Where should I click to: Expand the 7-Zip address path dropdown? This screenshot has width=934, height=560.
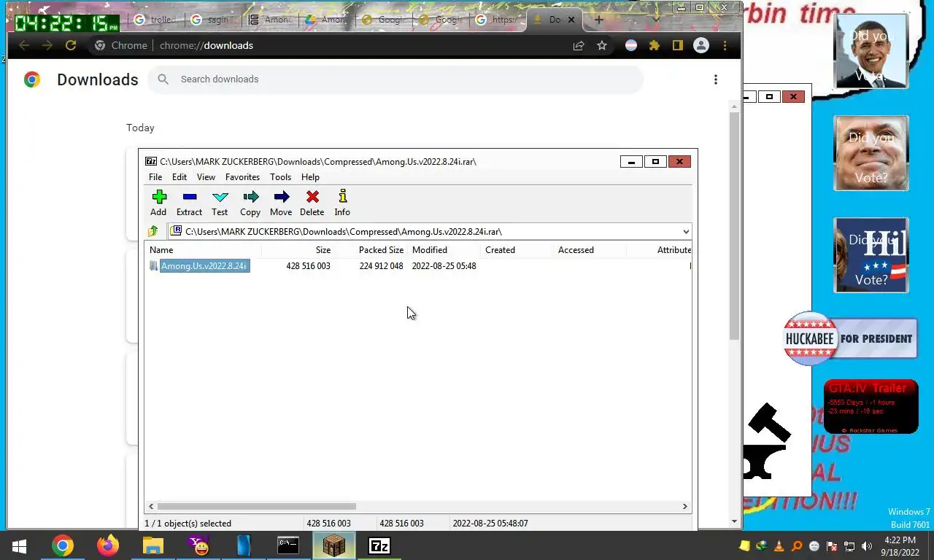685,231
